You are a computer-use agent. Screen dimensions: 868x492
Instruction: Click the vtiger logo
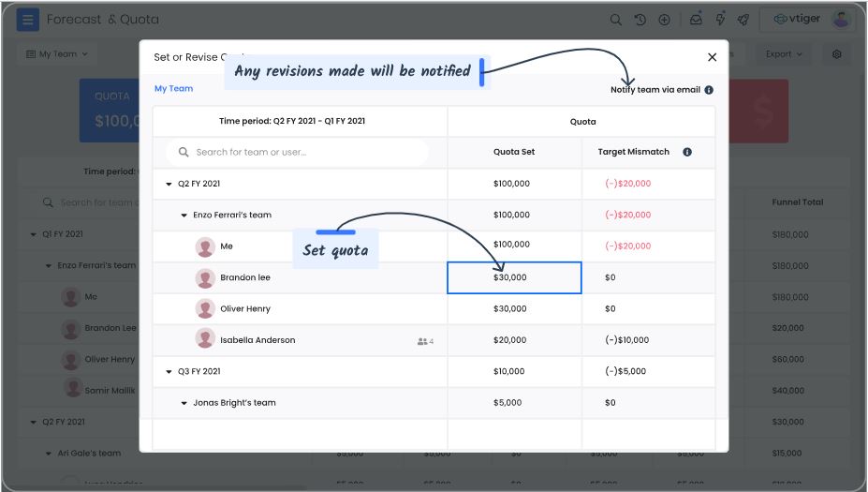click(x=797, y=19)
